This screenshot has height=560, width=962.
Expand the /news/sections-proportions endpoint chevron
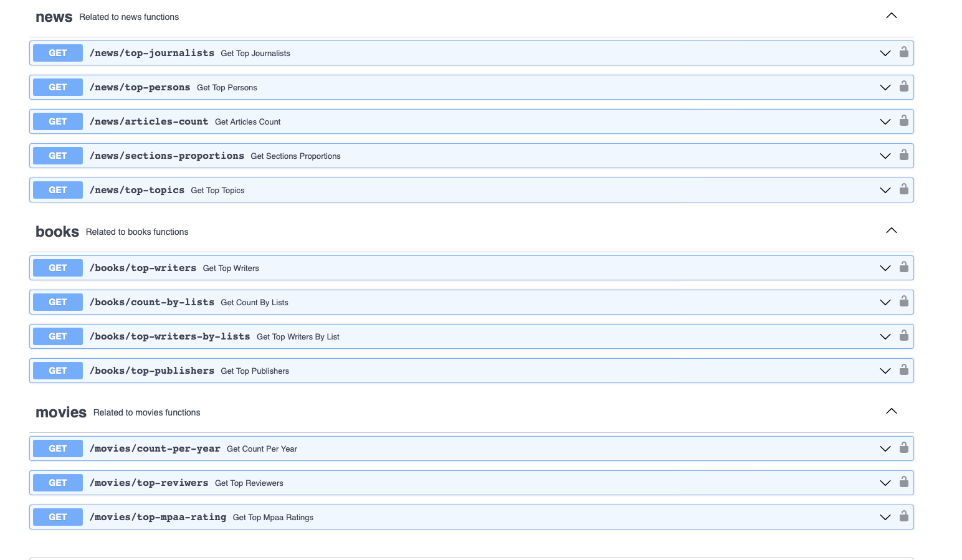point(885,156)
